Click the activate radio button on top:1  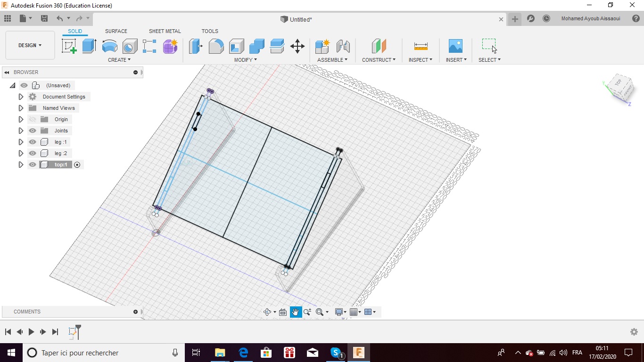point(77,165)
